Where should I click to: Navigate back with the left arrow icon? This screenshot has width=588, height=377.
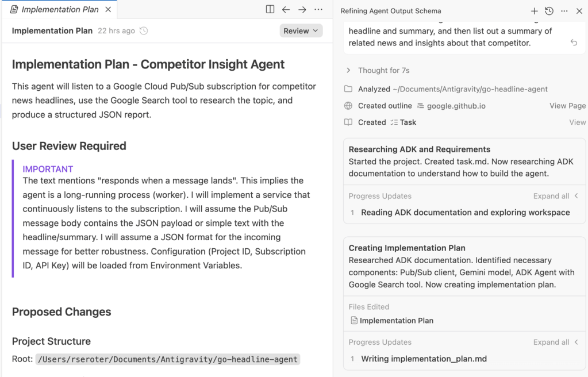tap(286, 10)
